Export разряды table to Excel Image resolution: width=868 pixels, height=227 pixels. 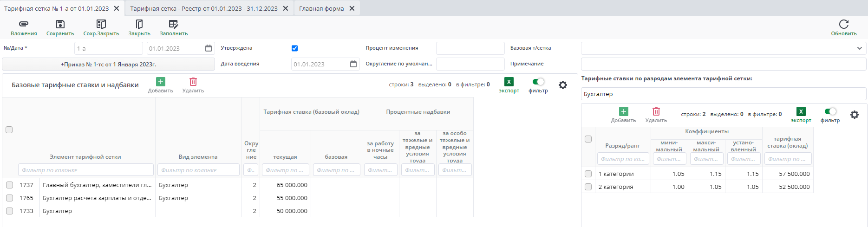click(x=801, y=111)
